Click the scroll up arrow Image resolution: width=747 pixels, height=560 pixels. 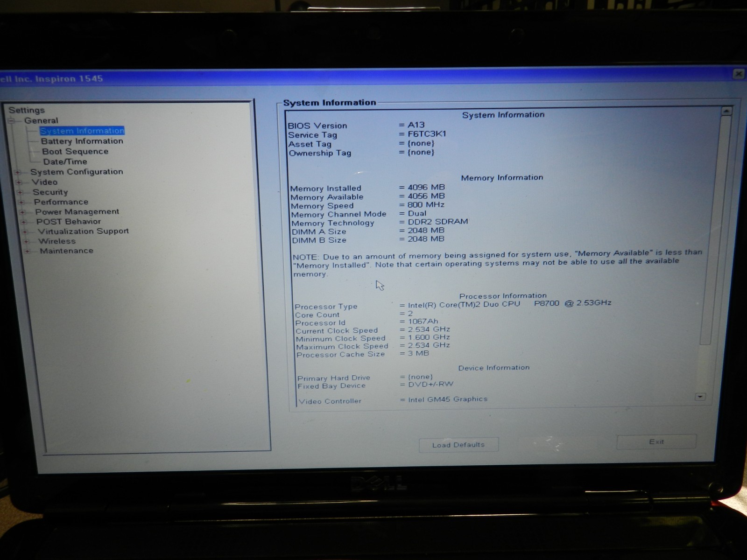pyautogui.click(x=726, y=111)
